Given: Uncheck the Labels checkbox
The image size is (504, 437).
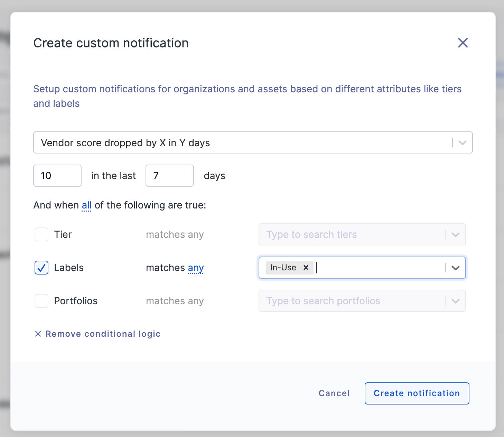Looking at the screenshot, I should click(41, 268).
